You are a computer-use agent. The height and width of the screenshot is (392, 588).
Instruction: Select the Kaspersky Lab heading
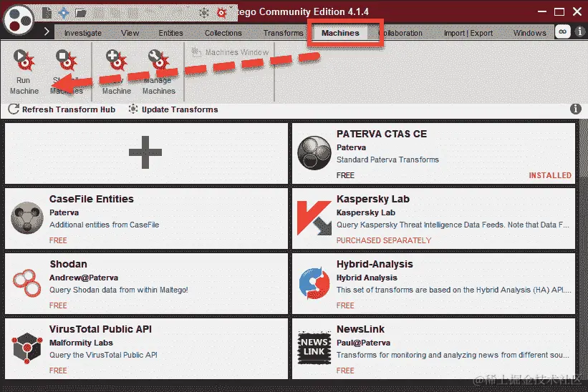[373, 199]
